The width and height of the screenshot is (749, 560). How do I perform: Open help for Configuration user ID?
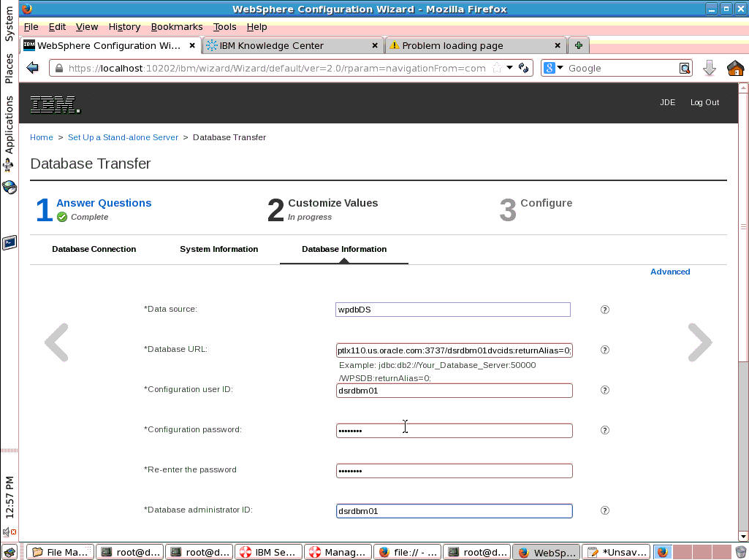[x=604, y=390]
